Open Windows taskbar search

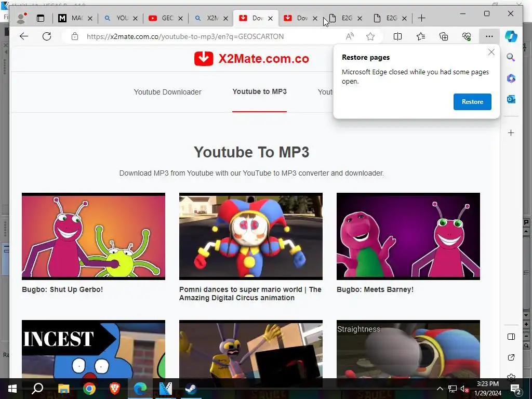pyautogui.click(x=37, y=389)
